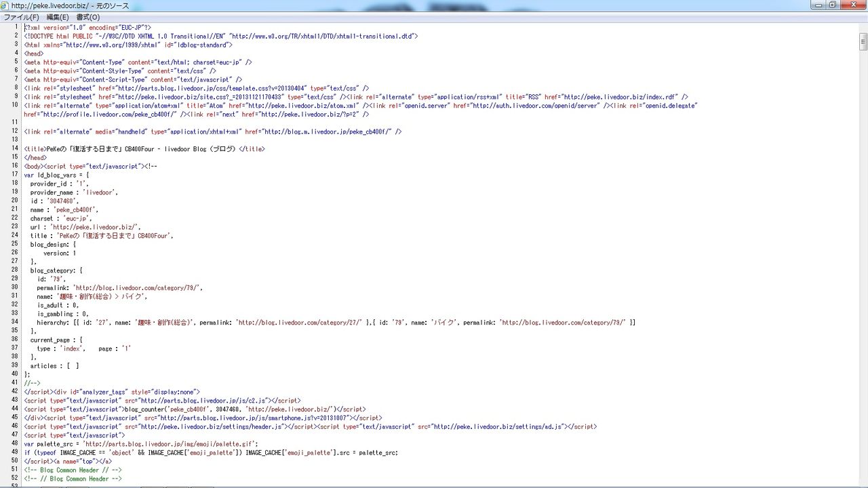Viewport: 868px width, 488px height.
Task: Click the html xmlns line with id="ldblog-standard"
Action: (128, 45)
